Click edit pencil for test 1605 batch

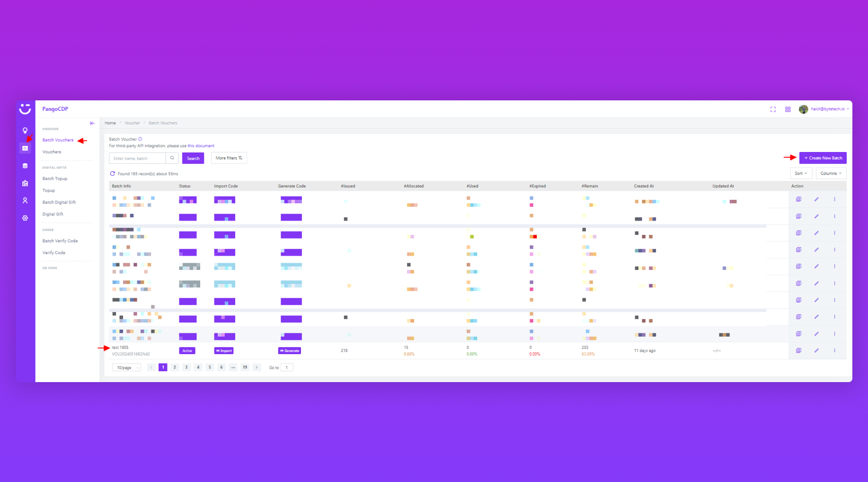(816, 351)
